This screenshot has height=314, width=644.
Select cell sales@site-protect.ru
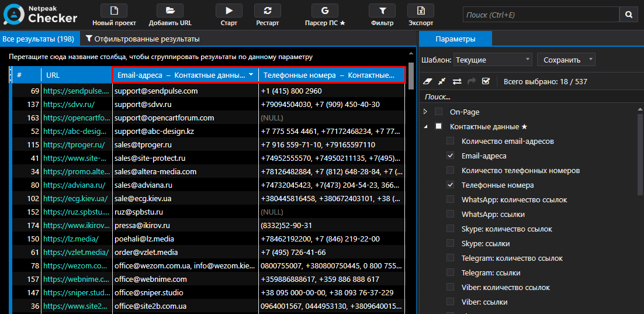click(x=186, y=158)
